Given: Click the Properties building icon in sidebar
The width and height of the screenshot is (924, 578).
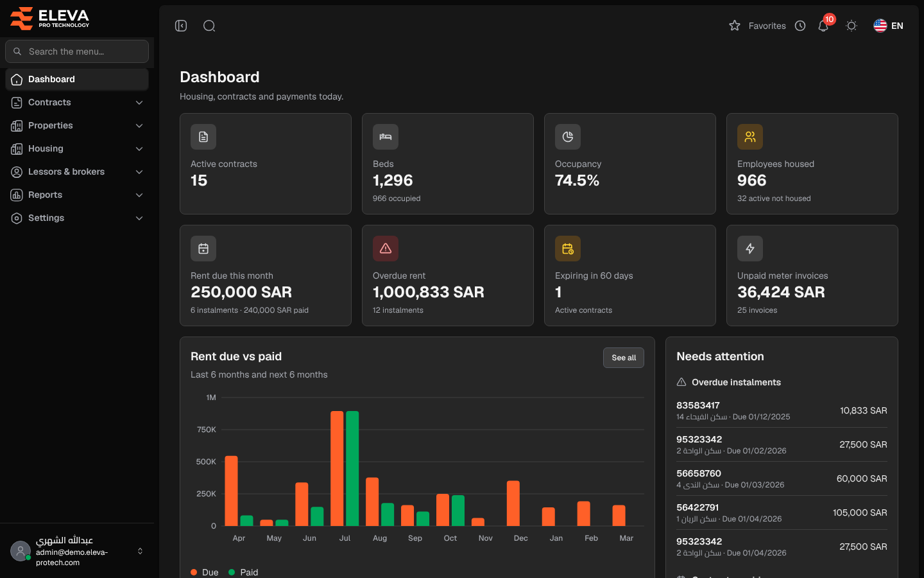Looking at the screenshot, I should pos(17,126).
